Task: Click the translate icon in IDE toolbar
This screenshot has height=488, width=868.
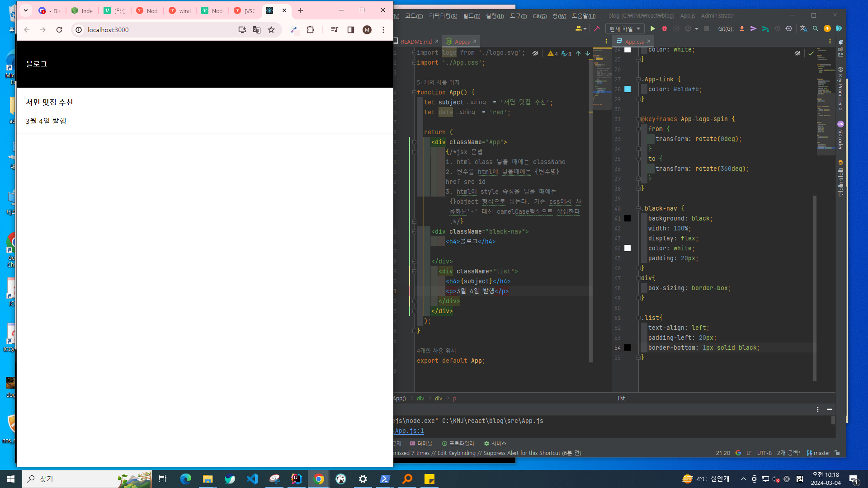Action: pos(803,28)
